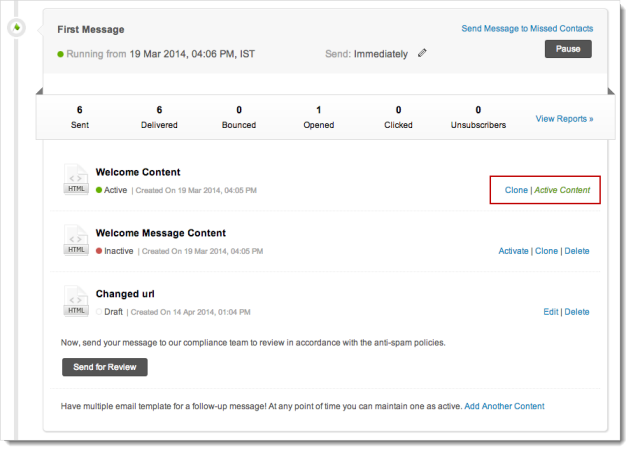Click the pencil icon next to Send Immediately
The image size is (631, 451).
coord(422,53)
